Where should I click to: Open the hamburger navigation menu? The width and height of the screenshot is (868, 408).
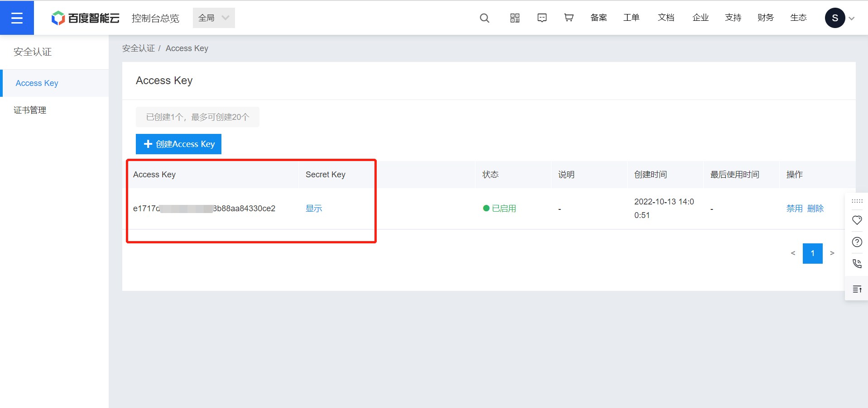coord(17,18)
